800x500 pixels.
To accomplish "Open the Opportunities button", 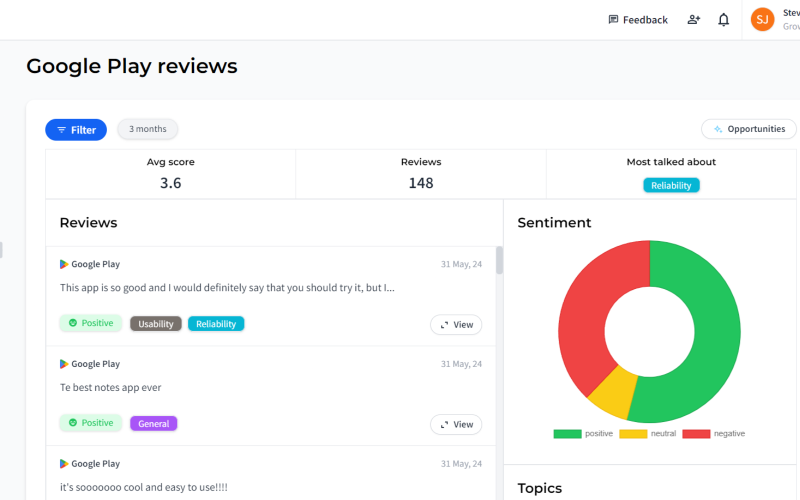I will point(748,129).
